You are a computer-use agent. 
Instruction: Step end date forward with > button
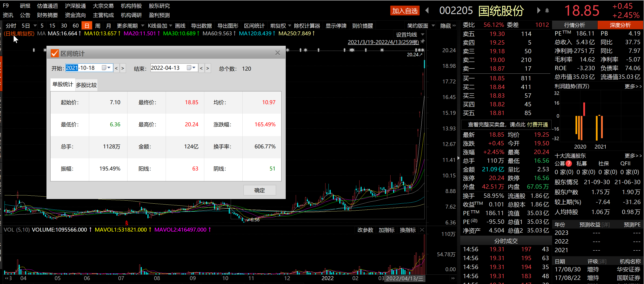pos(208,68)
